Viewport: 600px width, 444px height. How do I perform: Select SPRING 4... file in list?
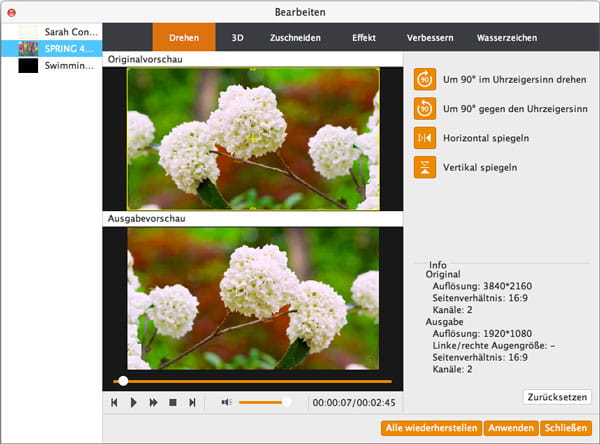click(52, 49)
